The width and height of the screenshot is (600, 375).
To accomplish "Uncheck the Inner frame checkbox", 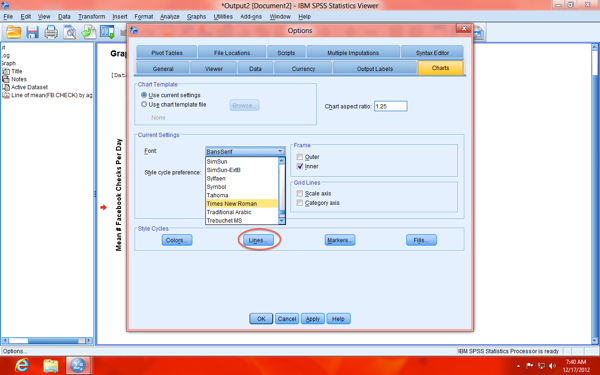I will coord(300,166).
